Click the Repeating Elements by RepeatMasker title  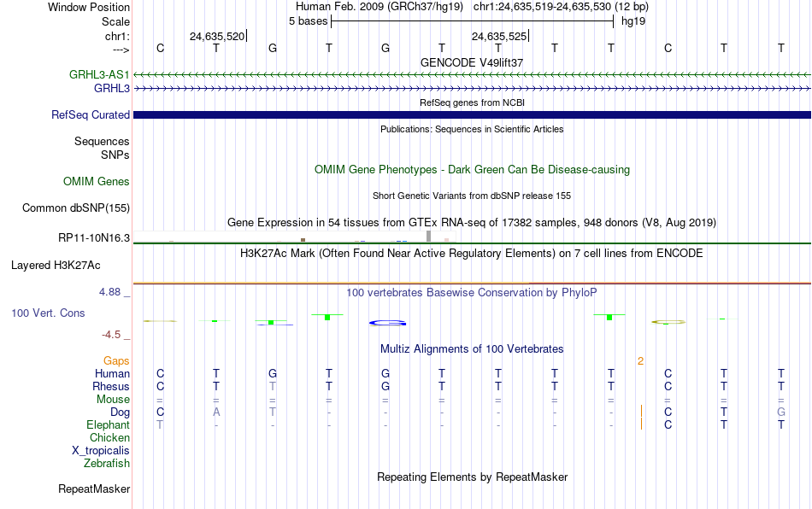(472, 477)
